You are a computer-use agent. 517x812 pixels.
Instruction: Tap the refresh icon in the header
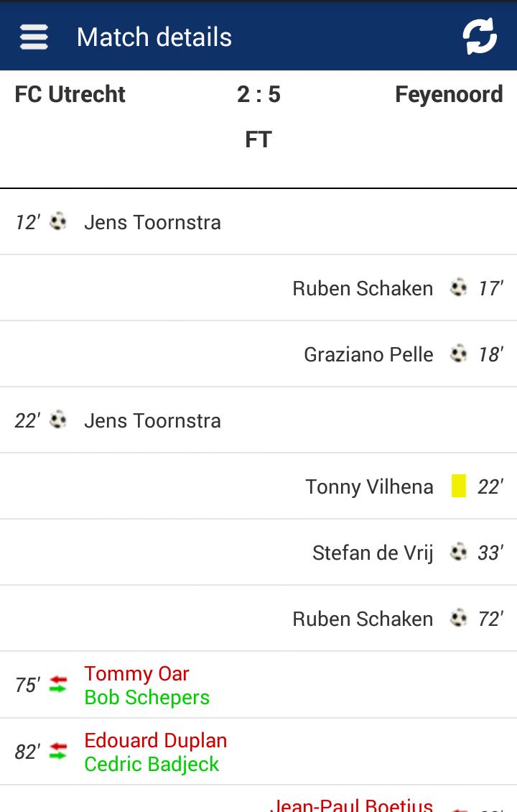[x=479, y=36]
